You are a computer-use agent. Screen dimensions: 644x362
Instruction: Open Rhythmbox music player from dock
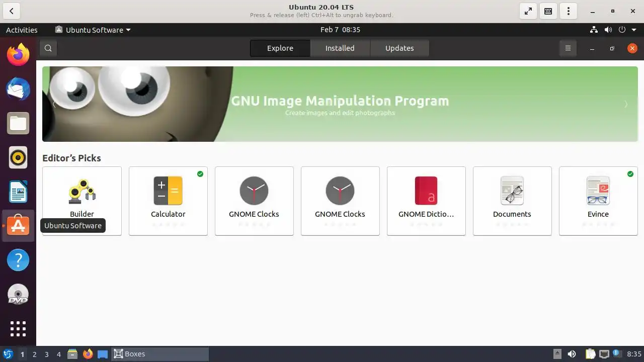pyautogui.click(x=18, y=157)
